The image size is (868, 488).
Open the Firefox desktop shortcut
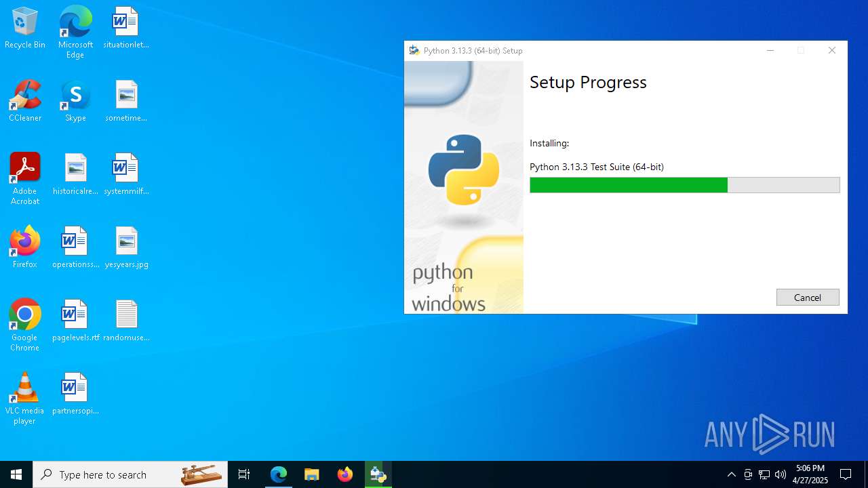[25, 248]
